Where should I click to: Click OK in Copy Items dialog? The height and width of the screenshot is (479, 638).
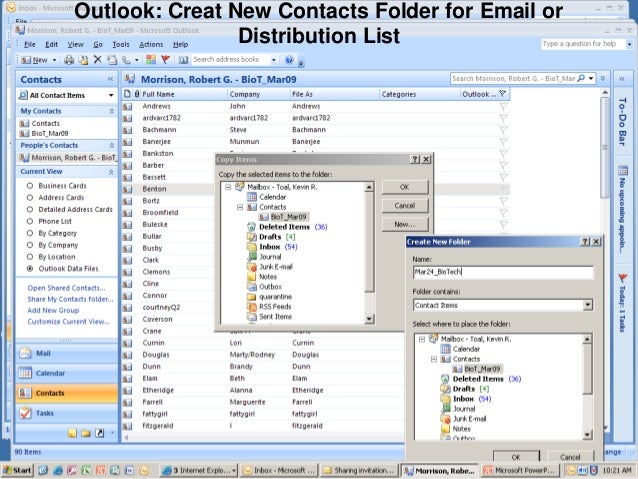click(404, 187)
